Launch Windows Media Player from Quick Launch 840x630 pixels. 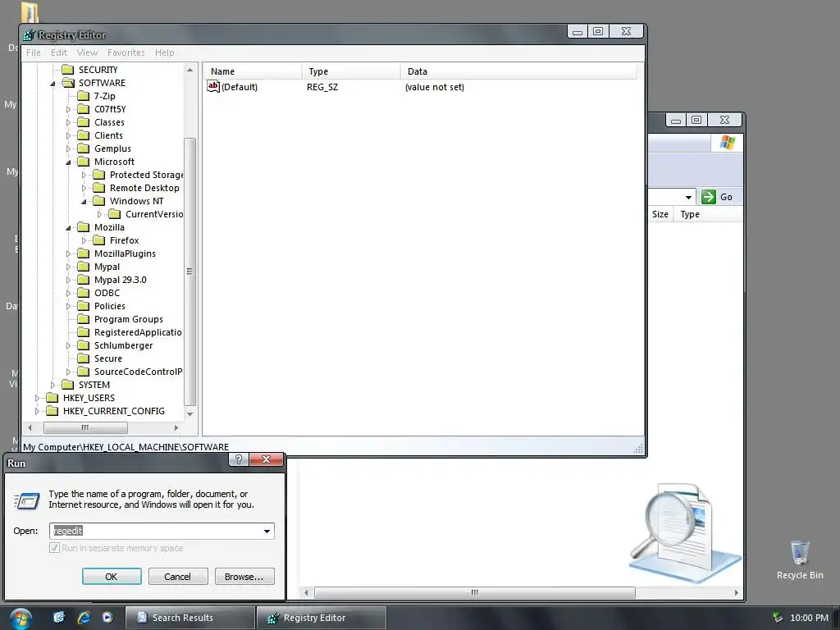coord(107,618)
